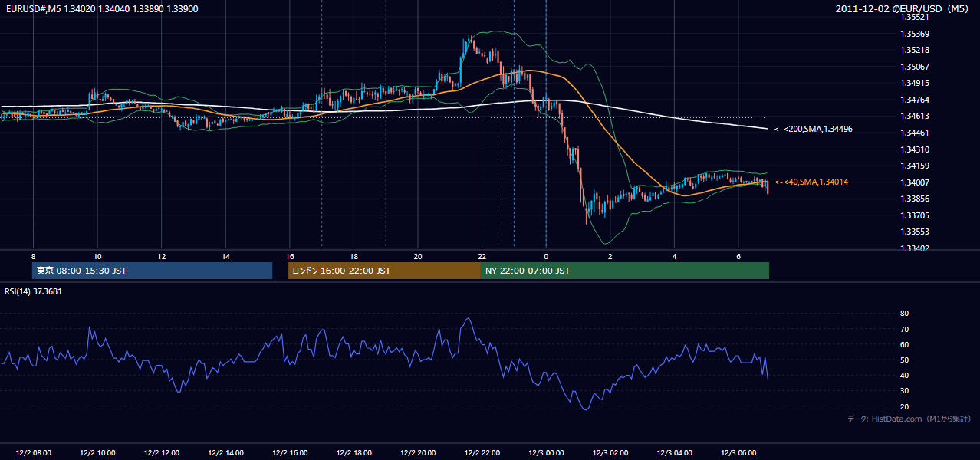The image size is (980, 460).
Task: Click the 12/2 12:00 time label
Action: 161,453
